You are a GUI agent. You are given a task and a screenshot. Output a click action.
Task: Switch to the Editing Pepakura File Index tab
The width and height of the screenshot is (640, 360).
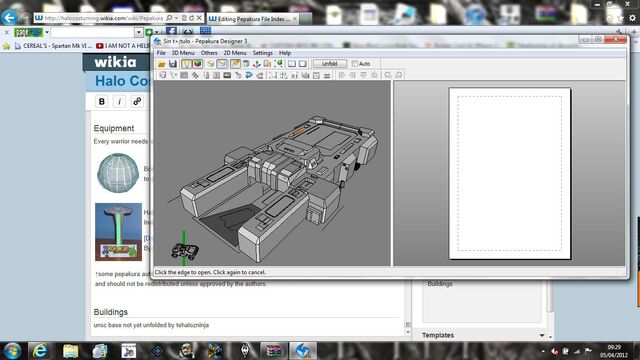[x=253, y=19]
